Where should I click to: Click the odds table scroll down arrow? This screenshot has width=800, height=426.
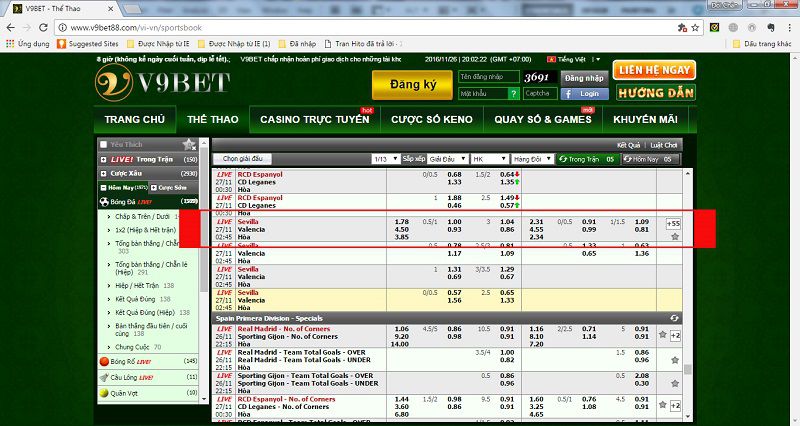687,416
